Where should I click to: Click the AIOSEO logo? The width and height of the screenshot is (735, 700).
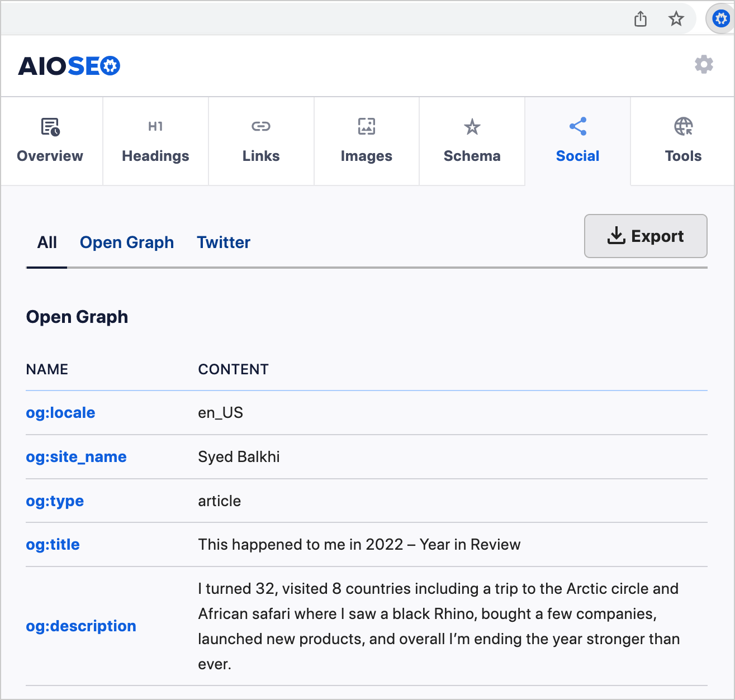pos(69,66)
